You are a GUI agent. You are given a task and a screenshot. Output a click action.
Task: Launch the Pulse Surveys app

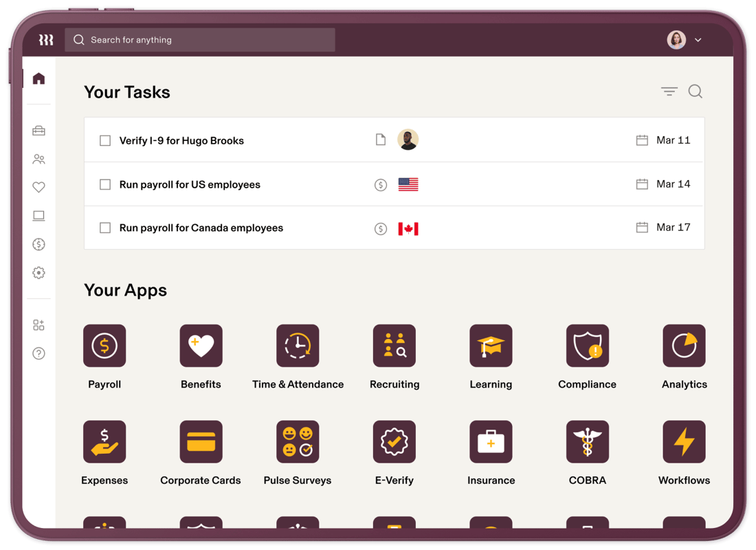coord(298,441)
